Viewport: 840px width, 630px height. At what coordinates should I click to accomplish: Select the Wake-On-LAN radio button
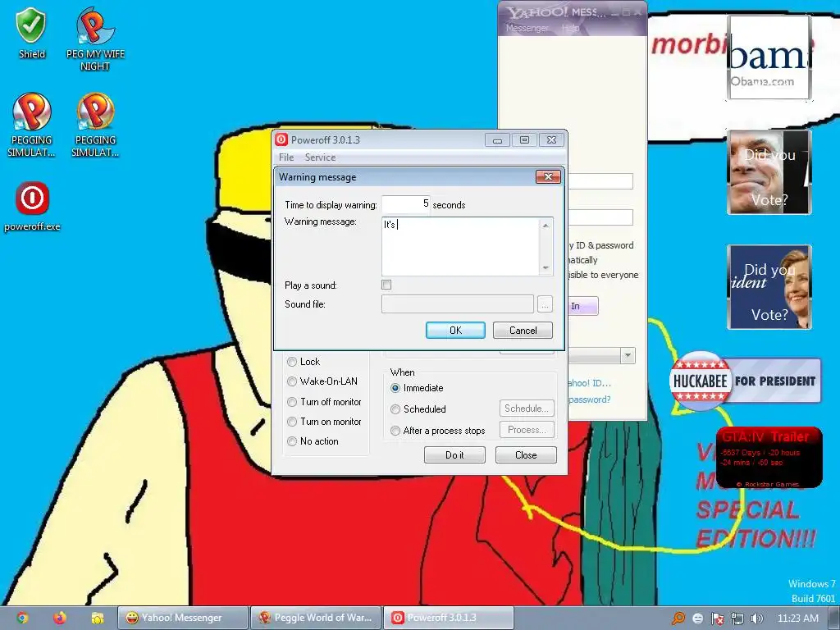click(292, 381)
